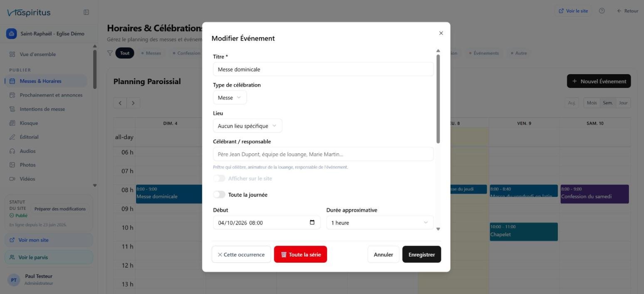Click the dialog scrollbar down arrow
The width and height of the screenshot is (644, 294).
point(438,229)
